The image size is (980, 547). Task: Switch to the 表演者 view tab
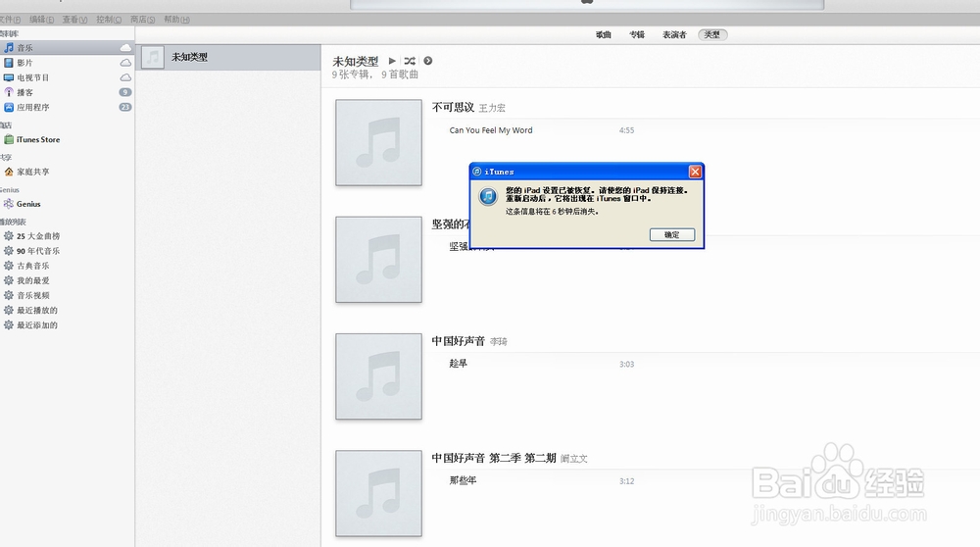pos(674,35)
